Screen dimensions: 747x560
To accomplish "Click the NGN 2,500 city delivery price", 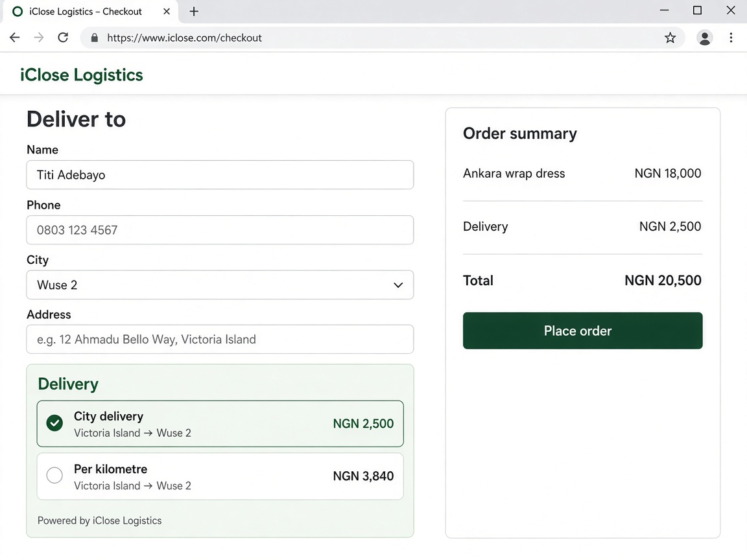I will [x=363, y=423].
